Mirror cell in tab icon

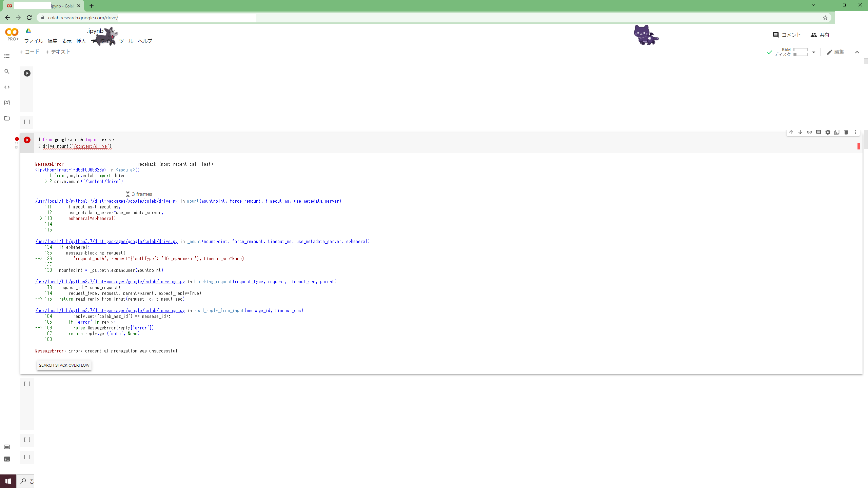pos(837,132)
